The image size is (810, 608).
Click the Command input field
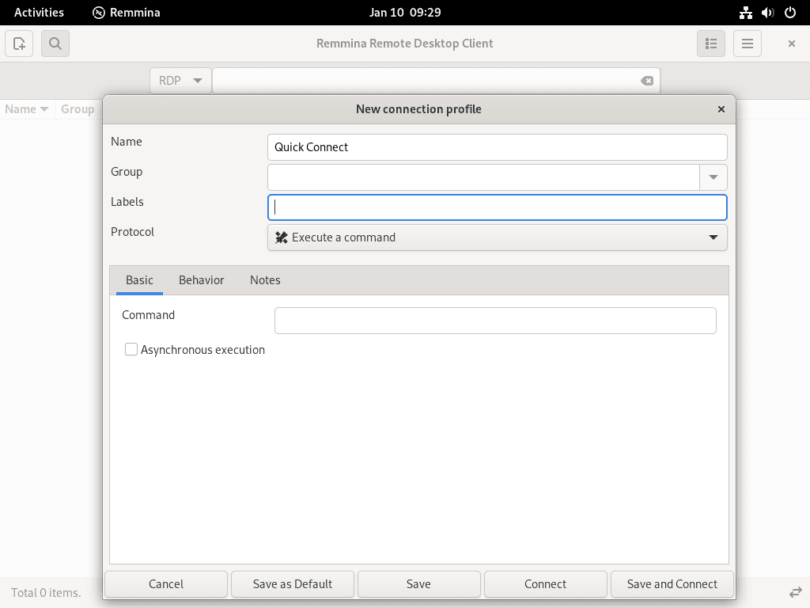pos(495,320)
